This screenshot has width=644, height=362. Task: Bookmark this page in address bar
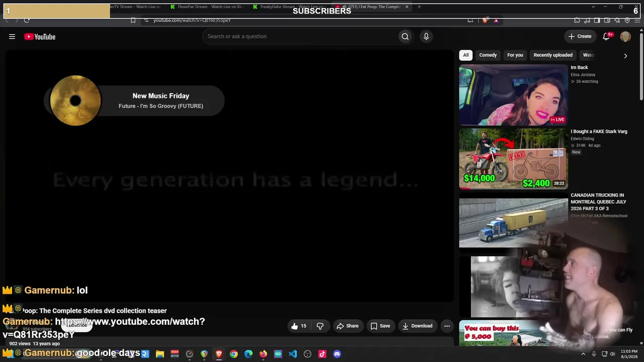point(133,20)
